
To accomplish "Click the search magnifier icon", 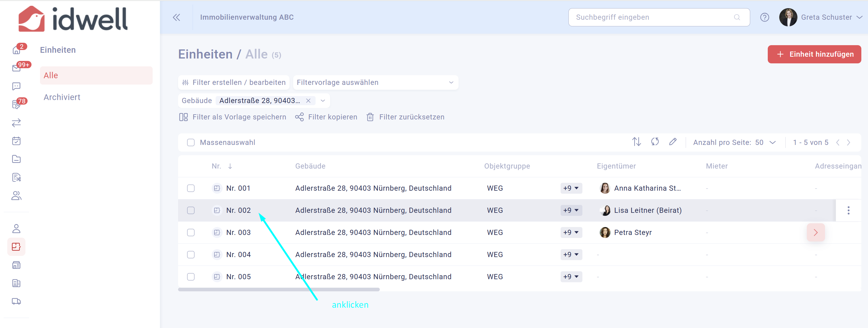I will pyautogui.click(x=737, y=17).
